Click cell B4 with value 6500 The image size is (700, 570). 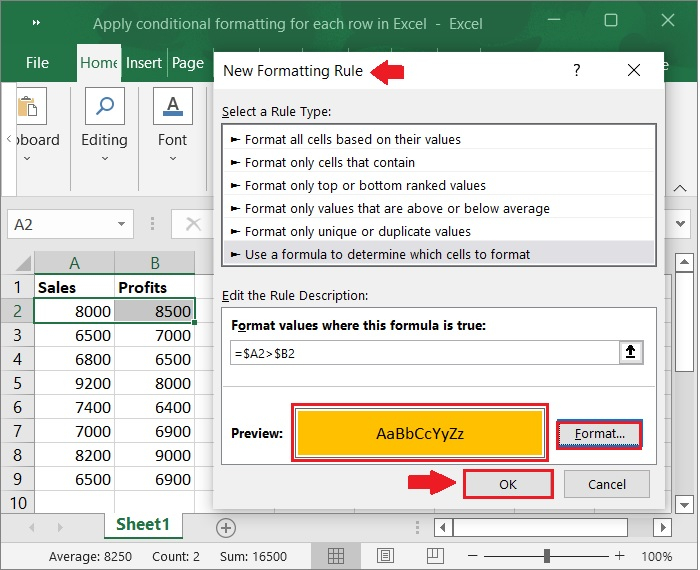point(154,359)
